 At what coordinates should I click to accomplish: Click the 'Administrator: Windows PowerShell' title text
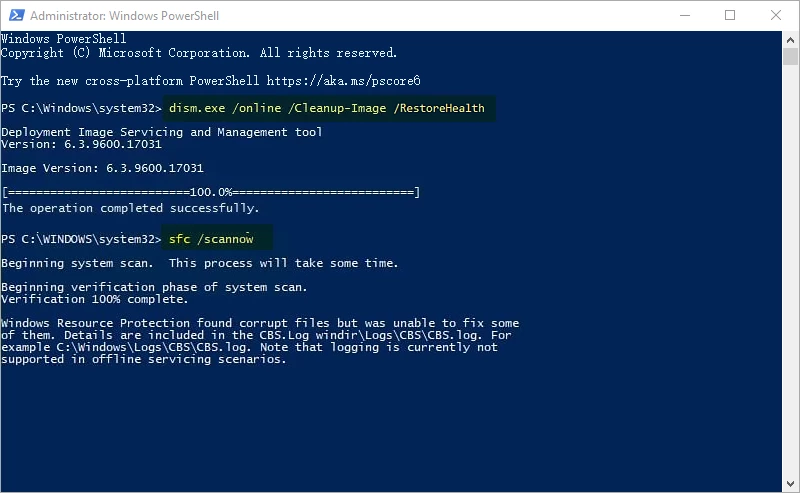(x=124, y=16)
